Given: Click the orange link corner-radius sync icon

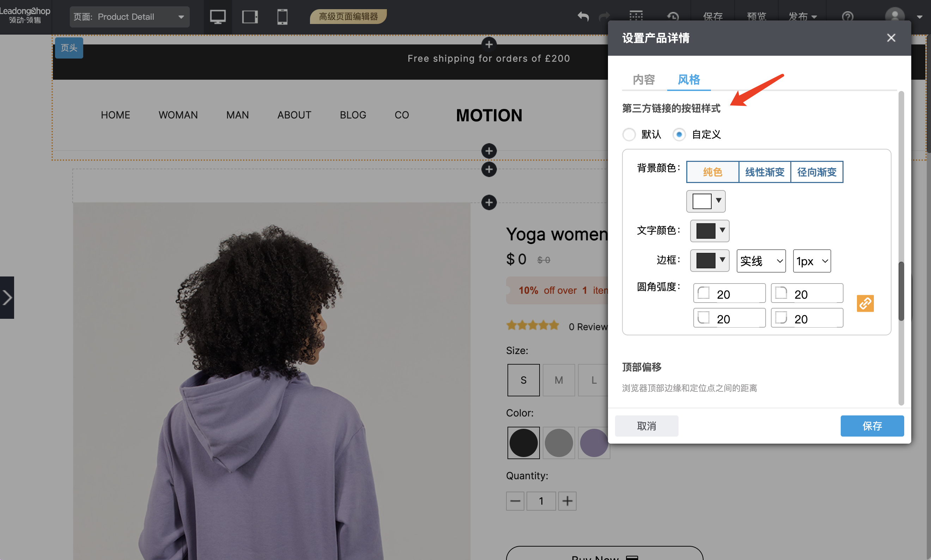Looking at the screenshot, I should click(865, 303).
